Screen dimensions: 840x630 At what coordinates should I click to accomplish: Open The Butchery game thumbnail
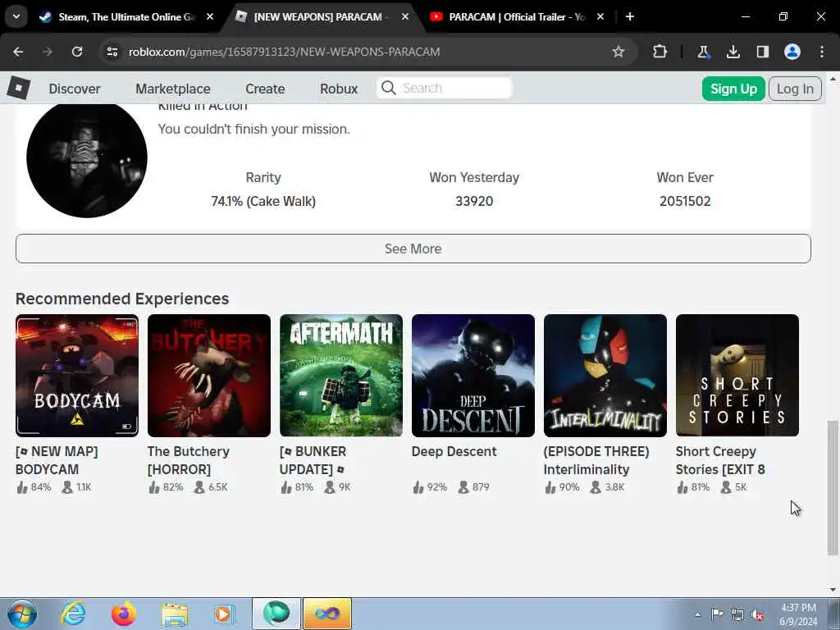(x=209, y=376)
